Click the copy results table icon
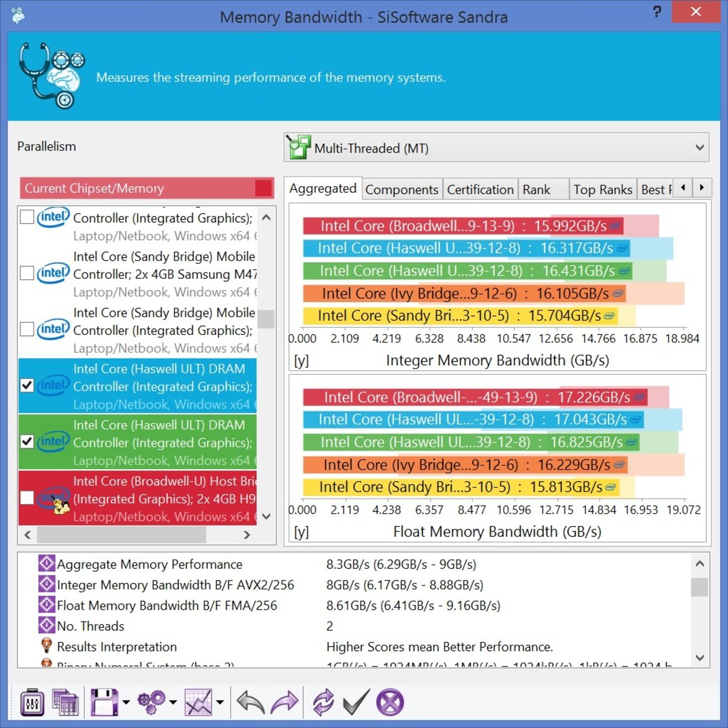Viewport: 728px width, 728px height. pos(65,702)
